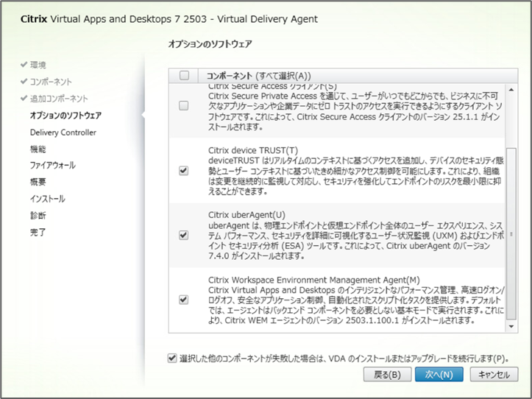Select the 完了 step in the sidebar
This screenshot has height=399, width=532.
tap(38, 233)
